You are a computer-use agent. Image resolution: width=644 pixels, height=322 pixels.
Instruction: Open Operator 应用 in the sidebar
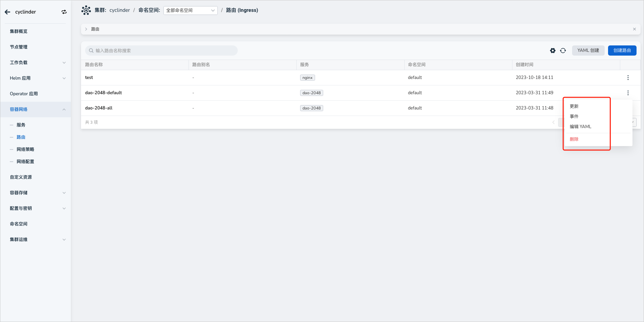click(x=24, y=94)
